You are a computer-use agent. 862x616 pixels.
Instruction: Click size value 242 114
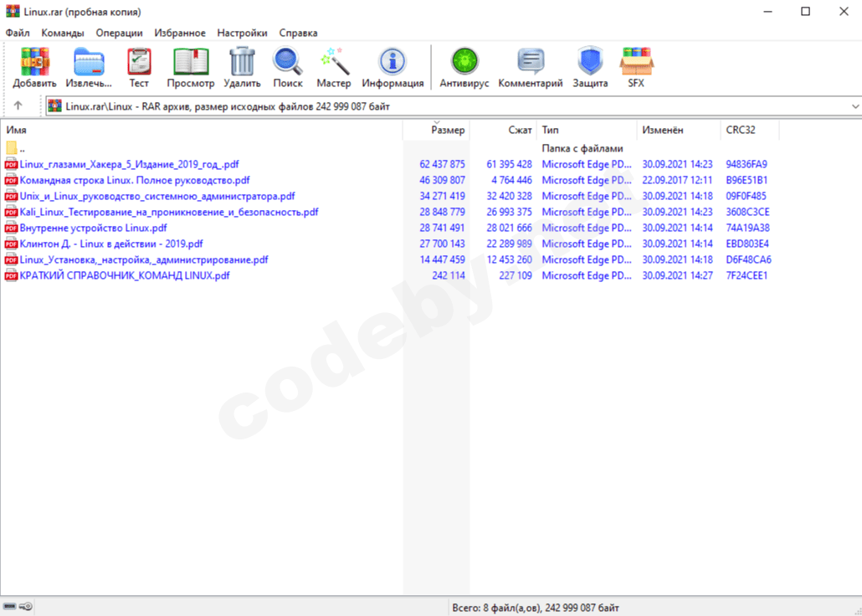point(449,275)
